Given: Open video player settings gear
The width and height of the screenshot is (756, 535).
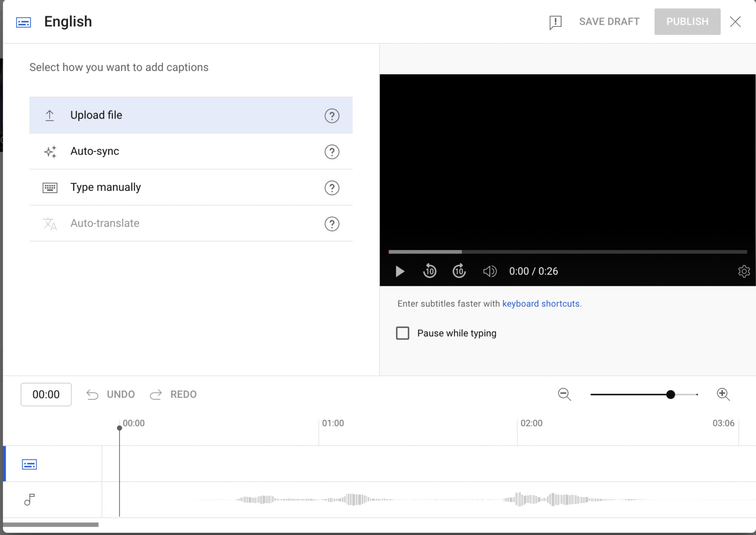Looking at the screenshot, I should (744, 271).
